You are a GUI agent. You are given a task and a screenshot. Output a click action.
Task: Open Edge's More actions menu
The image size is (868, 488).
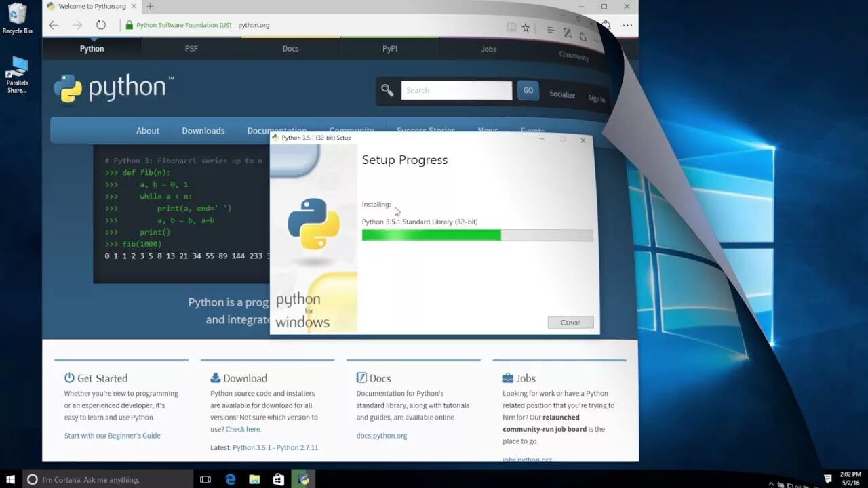pos(627,25)
